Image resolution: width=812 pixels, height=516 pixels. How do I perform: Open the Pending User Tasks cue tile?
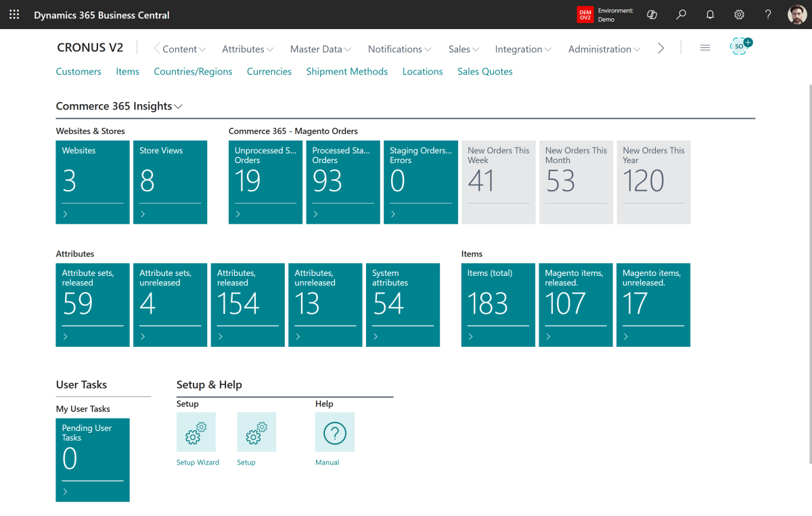[x=93, y=460]
